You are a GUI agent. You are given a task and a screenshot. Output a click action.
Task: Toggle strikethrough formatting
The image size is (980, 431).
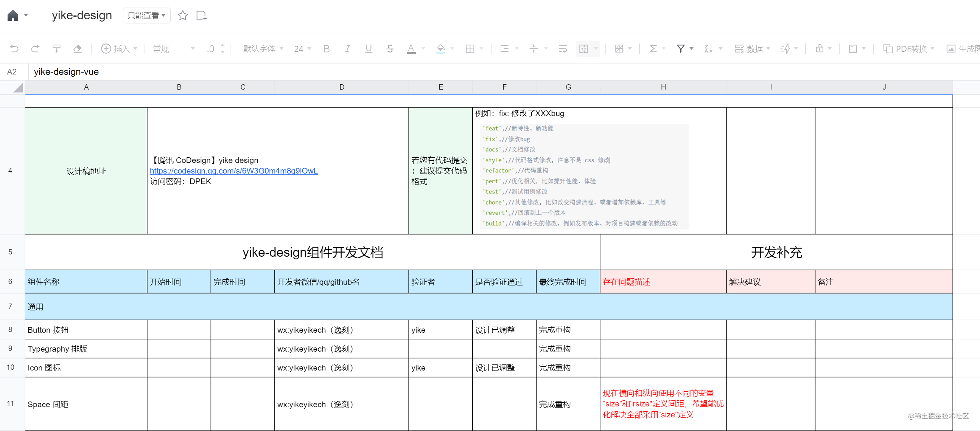tap(390, 49)
